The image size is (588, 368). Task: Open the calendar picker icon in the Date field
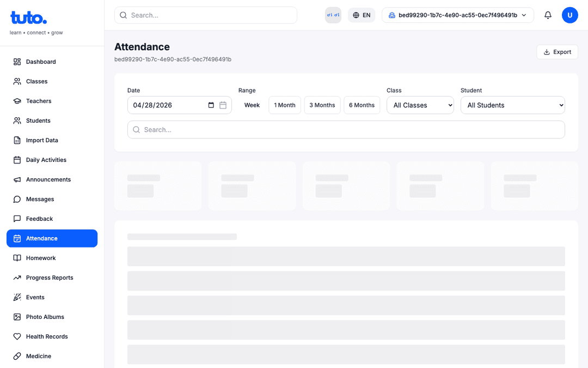[223, 105]
